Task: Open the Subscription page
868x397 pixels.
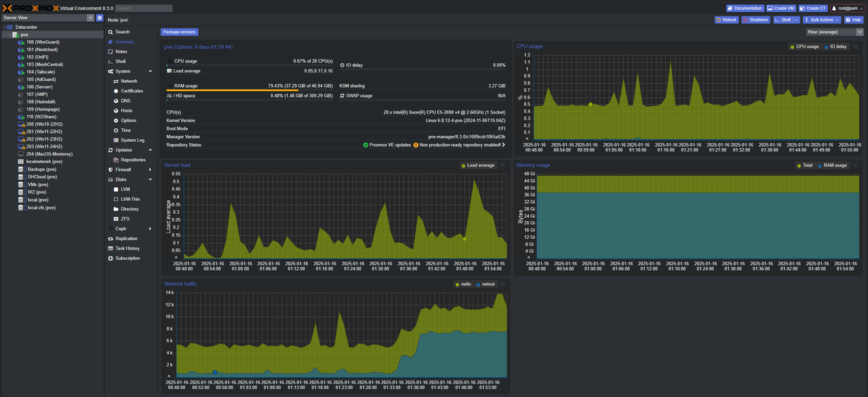Action: click(123, 258)
